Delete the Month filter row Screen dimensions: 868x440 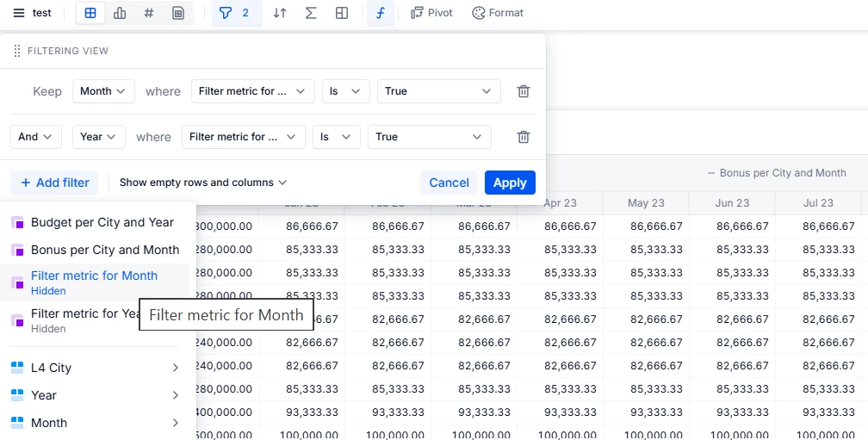523,91
